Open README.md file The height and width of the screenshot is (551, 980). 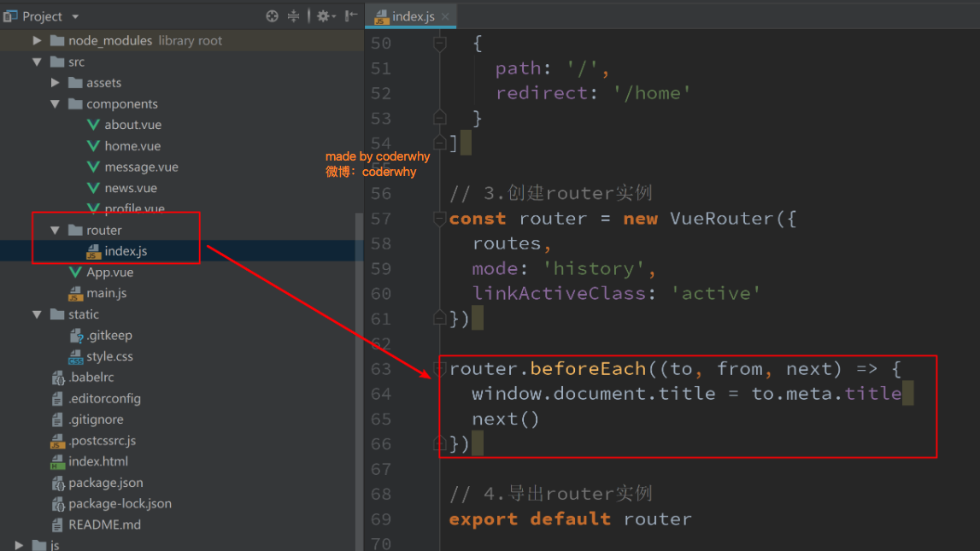tap(104, 525)
